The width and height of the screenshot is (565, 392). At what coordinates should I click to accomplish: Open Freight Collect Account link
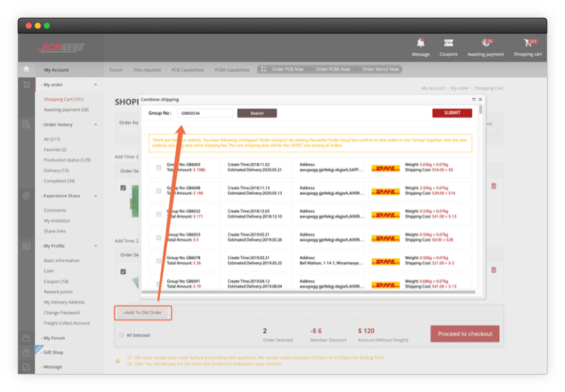[x=66, y=323]
